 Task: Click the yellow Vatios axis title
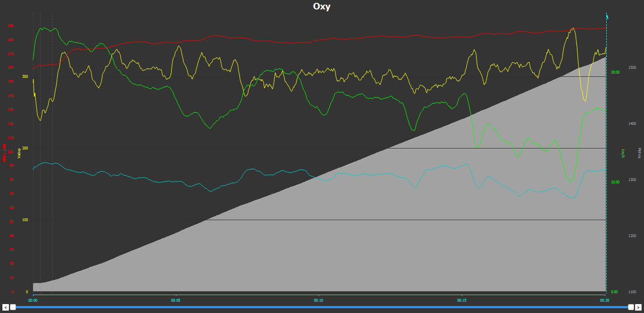pos(19,153)
